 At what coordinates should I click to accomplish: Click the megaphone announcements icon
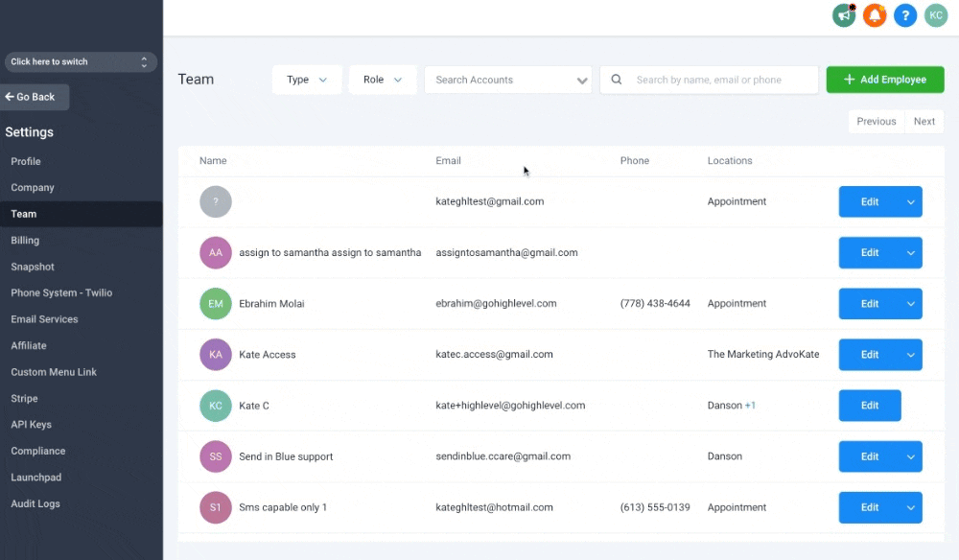(x=844, y=15)
